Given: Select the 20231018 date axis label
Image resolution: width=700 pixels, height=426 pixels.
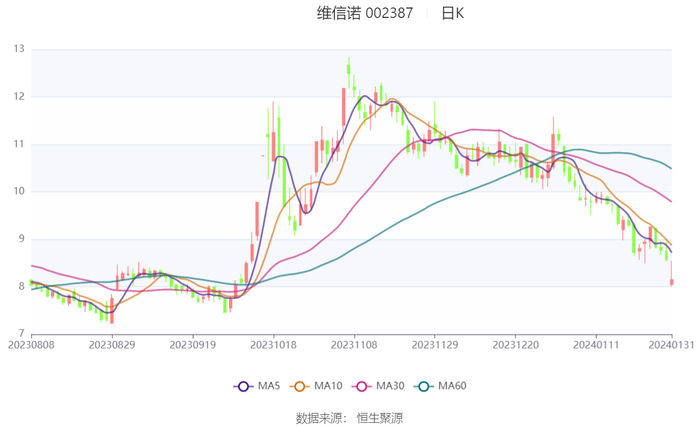Looking at the screenshot, I should click(273, 344).
